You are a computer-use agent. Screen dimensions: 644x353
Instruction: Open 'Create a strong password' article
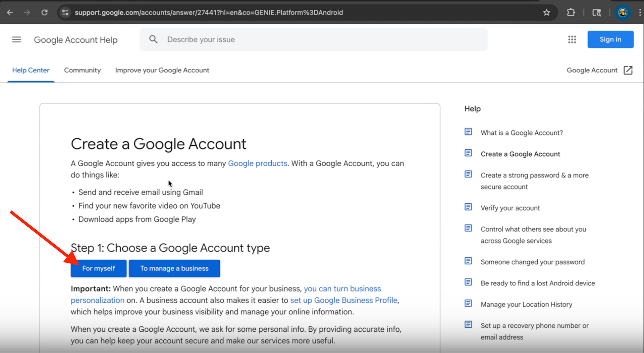(535, 181)
